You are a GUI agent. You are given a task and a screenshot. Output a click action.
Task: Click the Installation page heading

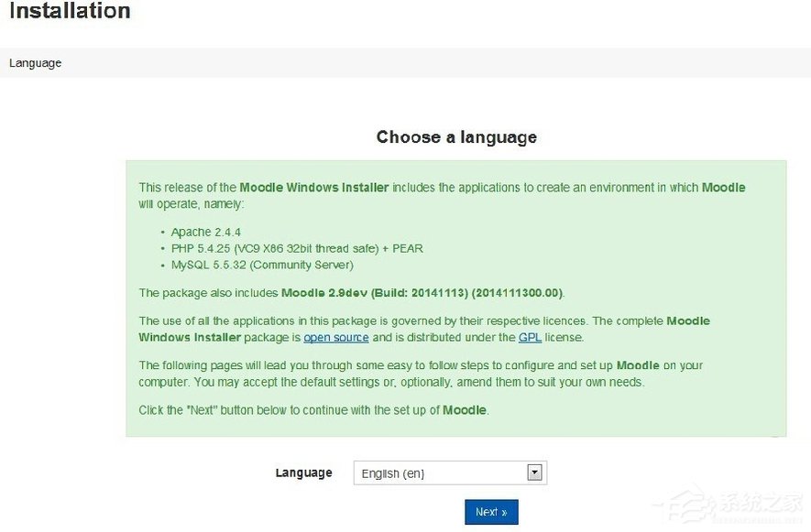[x=69, y=12]
